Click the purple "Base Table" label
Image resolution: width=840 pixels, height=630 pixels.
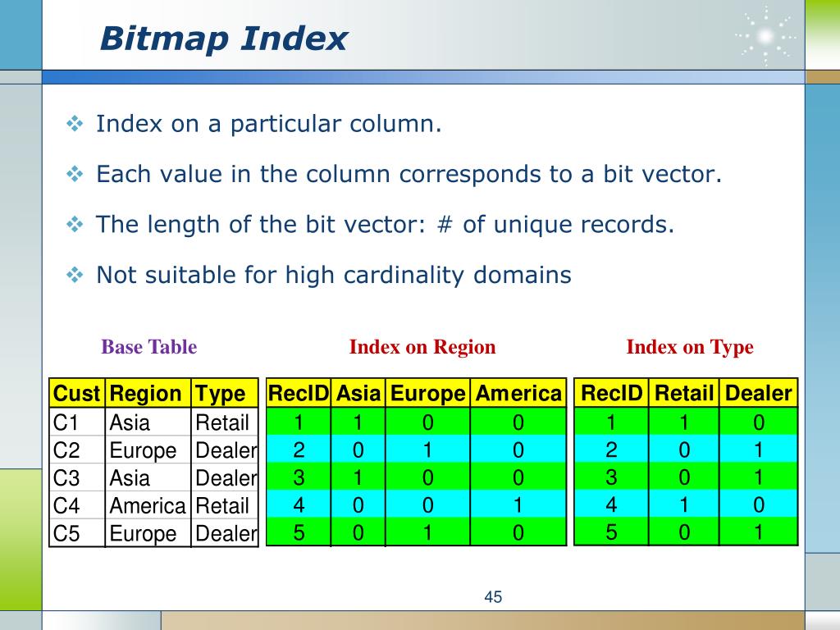pyautogui.click(x=149, y=347)
